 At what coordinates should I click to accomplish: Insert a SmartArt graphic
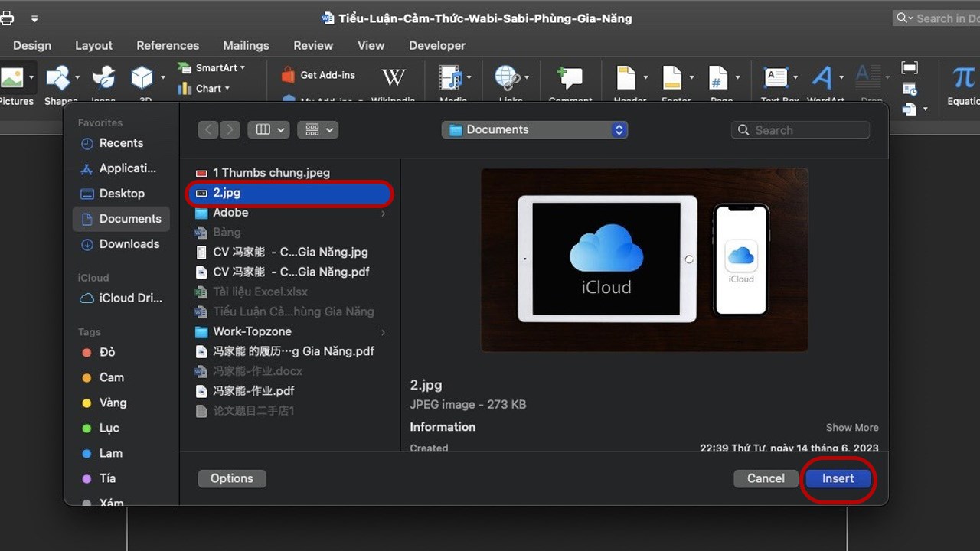[211, 68]
